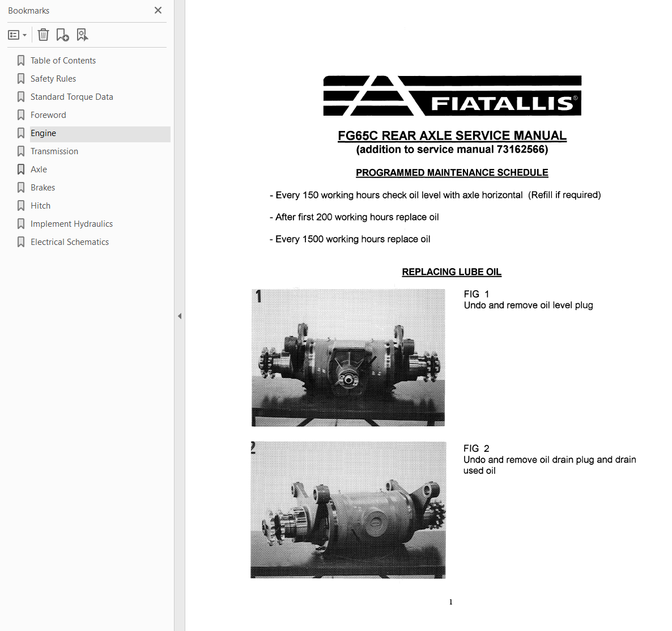This screenshot has height=631, width=672.
Task: Go to the Safety Rules bookmark
Action: (53, 78)
